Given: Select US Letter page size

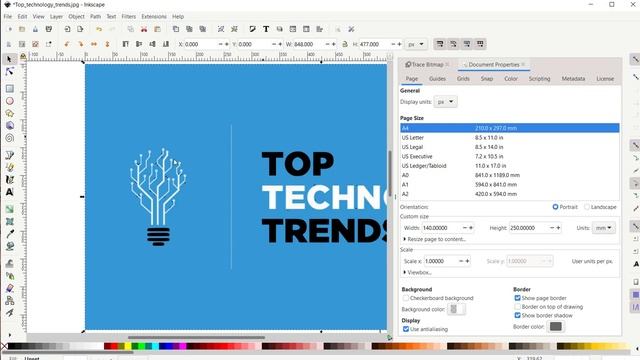Looking at the screenshot, I should coord(509,138).
